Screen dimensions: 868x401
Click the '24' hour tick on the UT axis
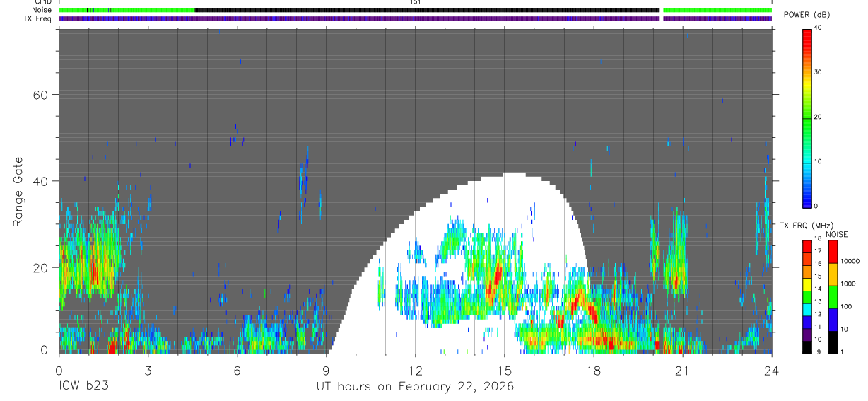click(771, 370)
